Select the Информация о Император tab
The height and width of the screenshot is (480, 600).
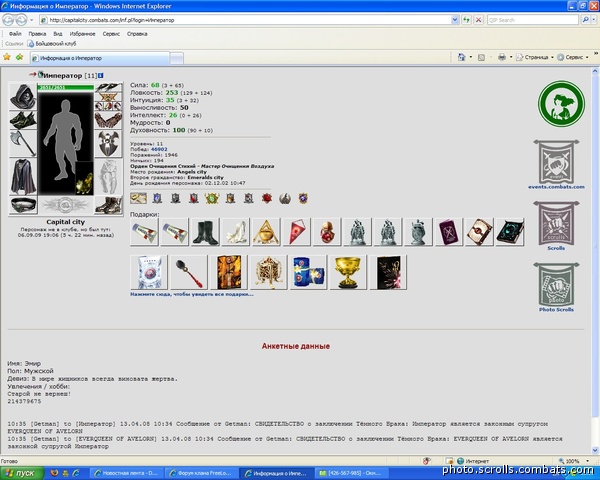(99, 58)
